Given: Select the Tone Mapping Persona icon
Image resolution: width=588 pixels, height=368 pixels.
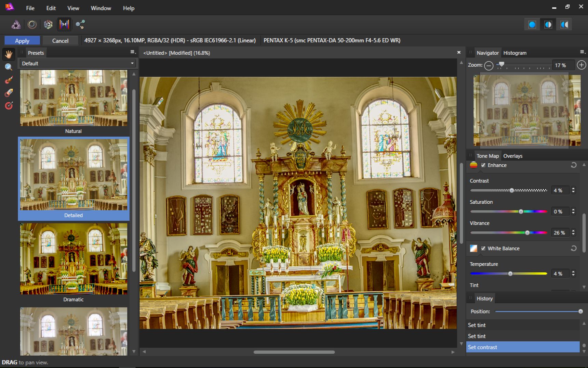Looking at the screenshot, I should (x=64, y=24).
